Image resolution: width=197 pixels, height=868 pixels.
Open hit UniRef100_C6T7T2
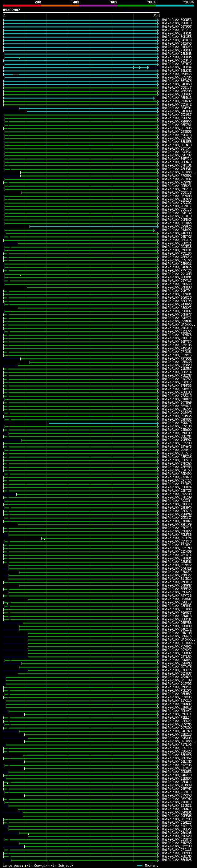click(x=176, y=30)
